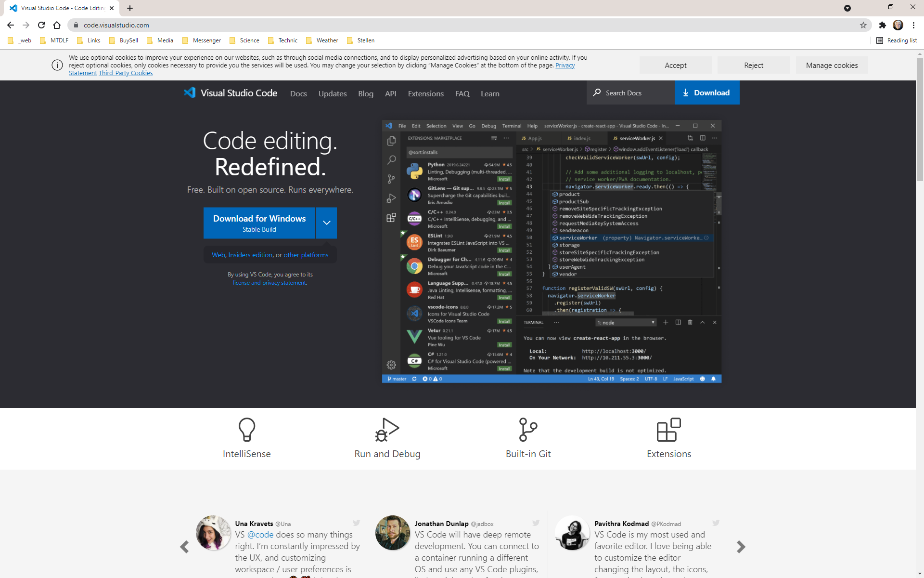Open the FAQ page
This screenshot has height=578, width=924.
[462, 93]
